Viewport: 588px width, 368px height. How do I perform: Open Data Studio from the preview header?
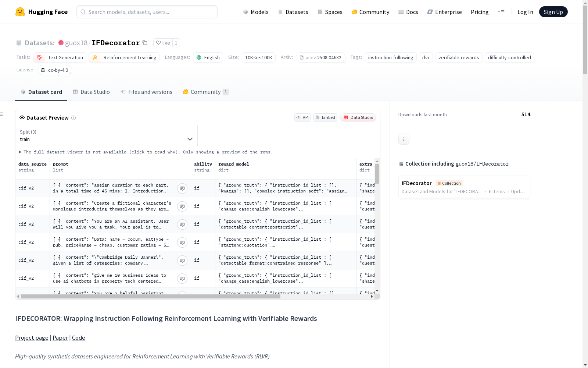358,117
